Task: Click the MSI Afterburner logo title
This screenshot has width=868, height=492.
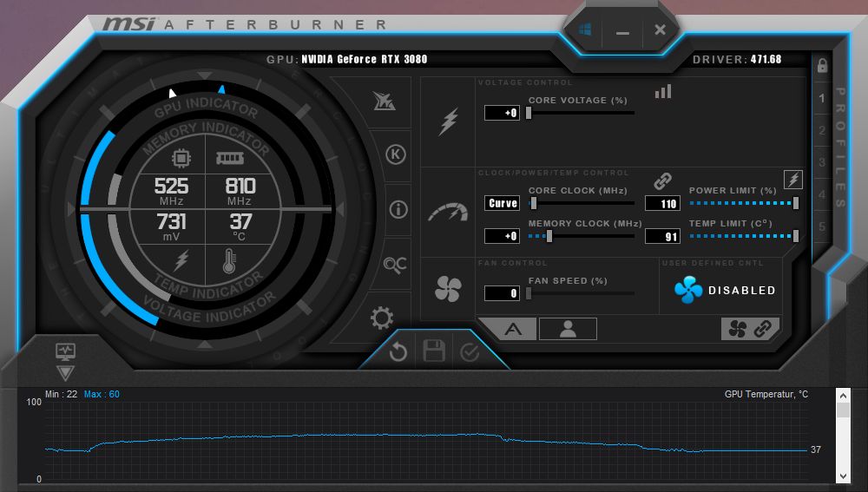Action: (x=245, y=24)
